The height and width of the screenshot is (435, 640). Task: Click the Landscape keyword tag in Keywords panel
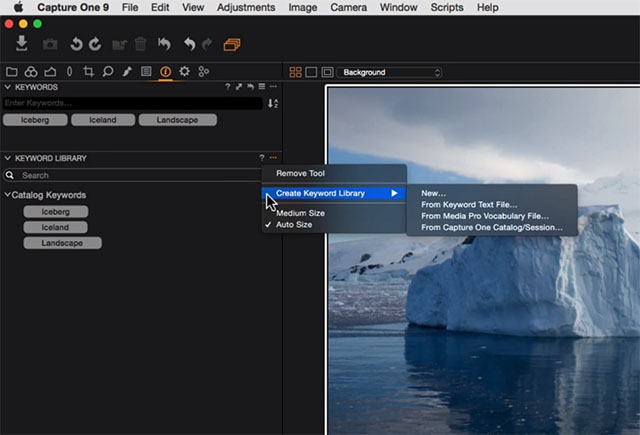coord(176,120)
